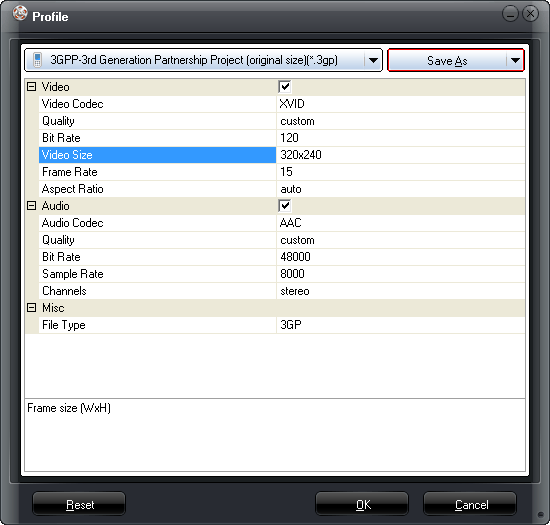The height and width of the screenshot is (525, 550).
Task: Click the Frame size (WxH) description text
Action: point(69,408)
